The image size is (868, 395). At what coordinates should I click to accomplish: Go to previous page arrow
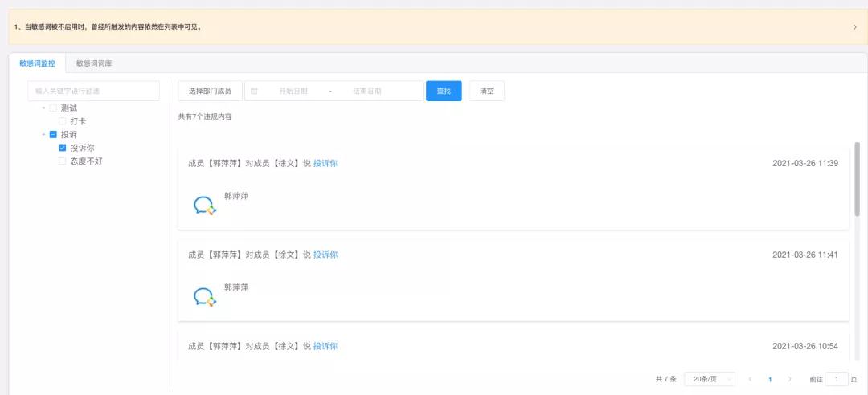click(750, 379)
